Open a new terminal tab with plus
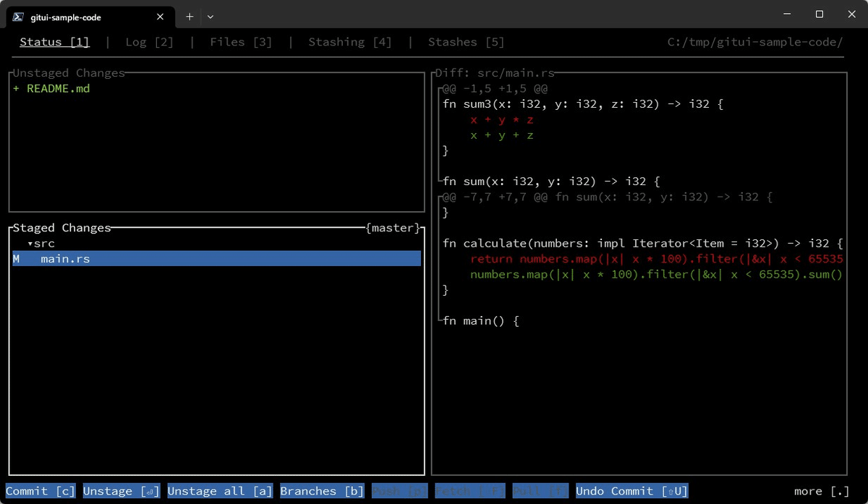Viewport: 868px width, 504px height. pos(190,16)
